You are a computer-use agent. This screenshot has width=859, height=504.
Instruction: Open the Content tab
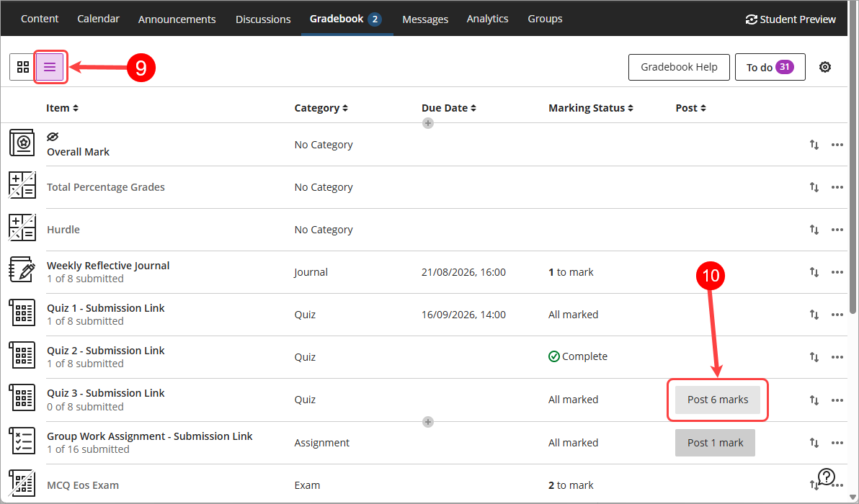click(x=40, y=19)
